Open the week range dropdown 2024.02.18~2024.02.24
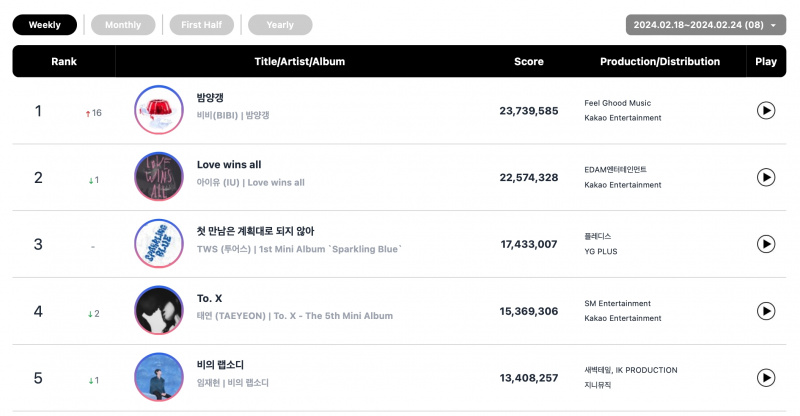The width and height of the screenshot is (800, 416). [x=706, y=25]
